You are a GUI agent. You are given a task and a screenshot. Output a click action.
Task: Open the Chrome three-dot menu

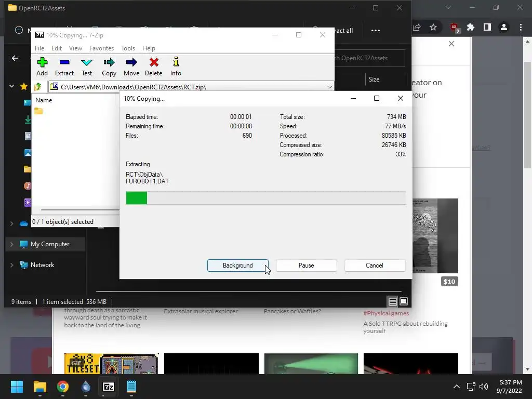click(x=521, y=27)
